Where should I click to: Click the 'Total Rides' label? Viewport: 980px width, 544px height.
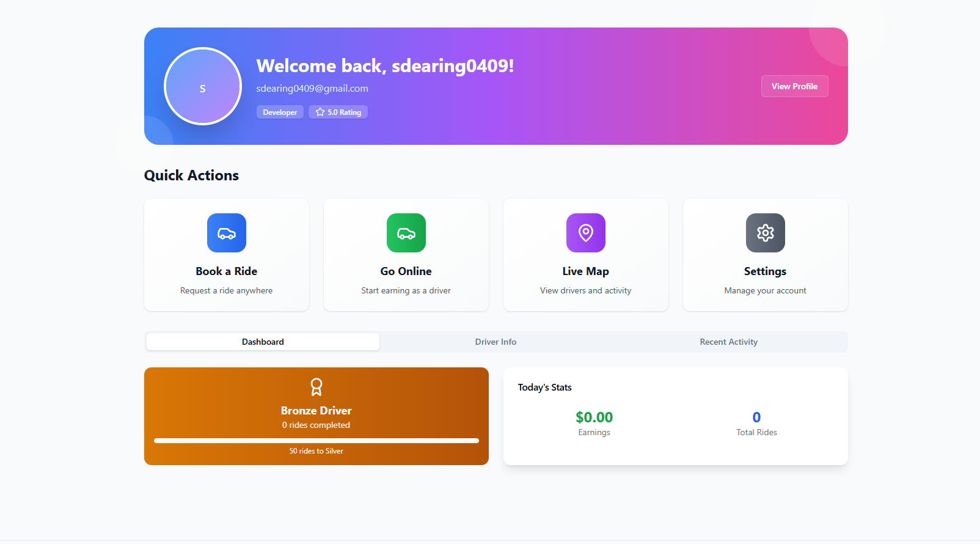(756, 432)
